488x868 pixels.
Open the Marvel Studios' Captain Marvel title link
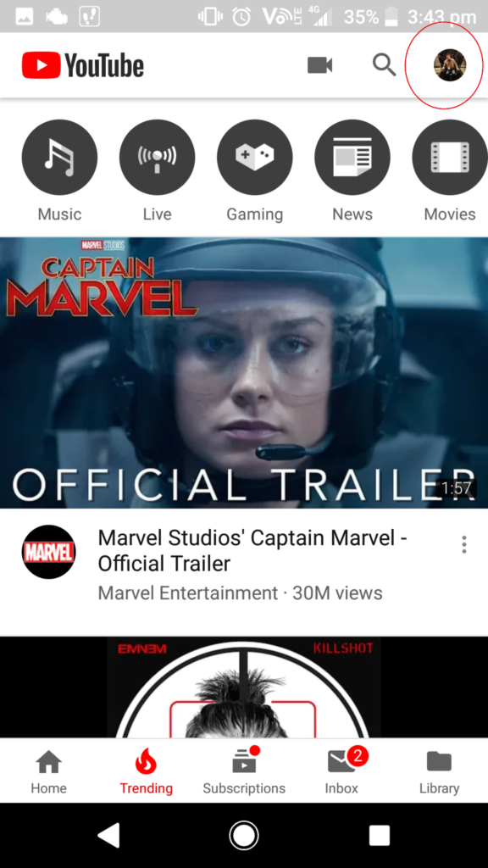[252, 550]
